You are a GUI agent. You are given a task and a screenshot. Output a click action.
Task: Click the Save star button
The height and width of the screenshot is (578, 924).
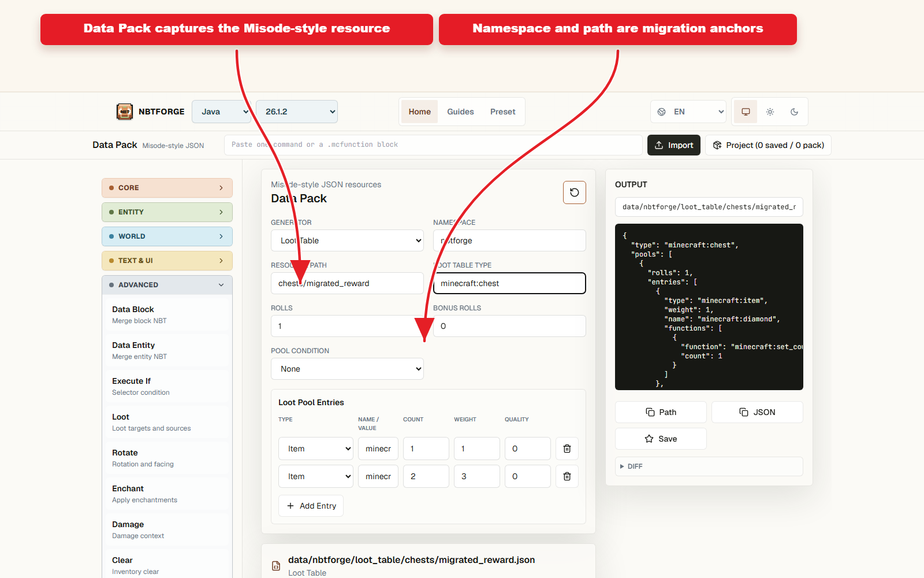pyautogui.click(x=661, y=439)
